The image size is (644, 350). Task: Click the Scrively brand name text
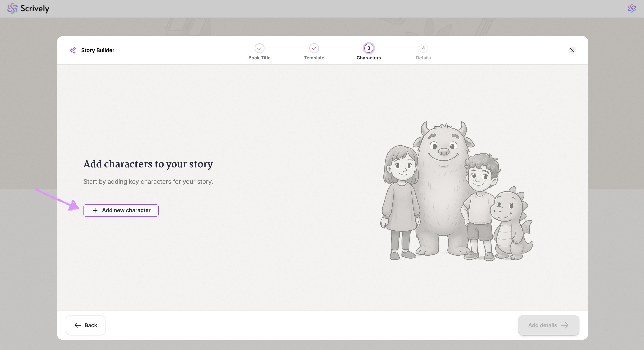pyautogui.click(x=35, y=9)
